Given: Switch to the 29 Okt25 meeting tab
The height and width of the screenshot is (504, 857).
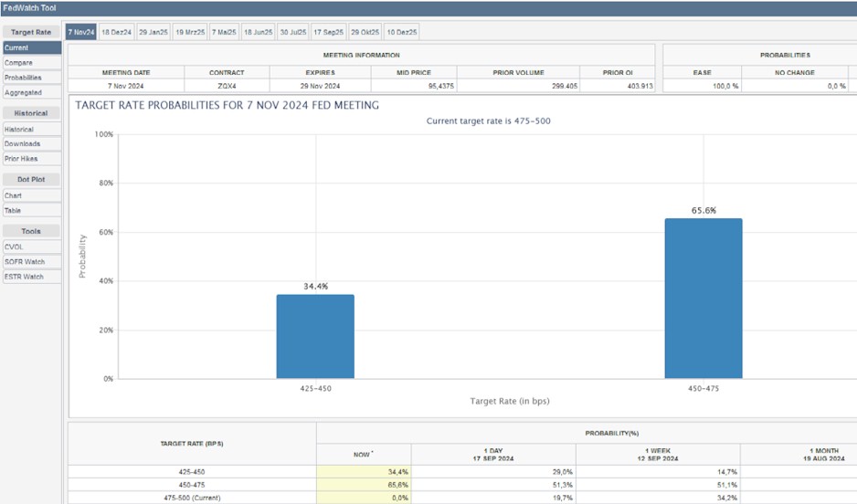Looking at the screenshot, I should (x=365, y=32).
